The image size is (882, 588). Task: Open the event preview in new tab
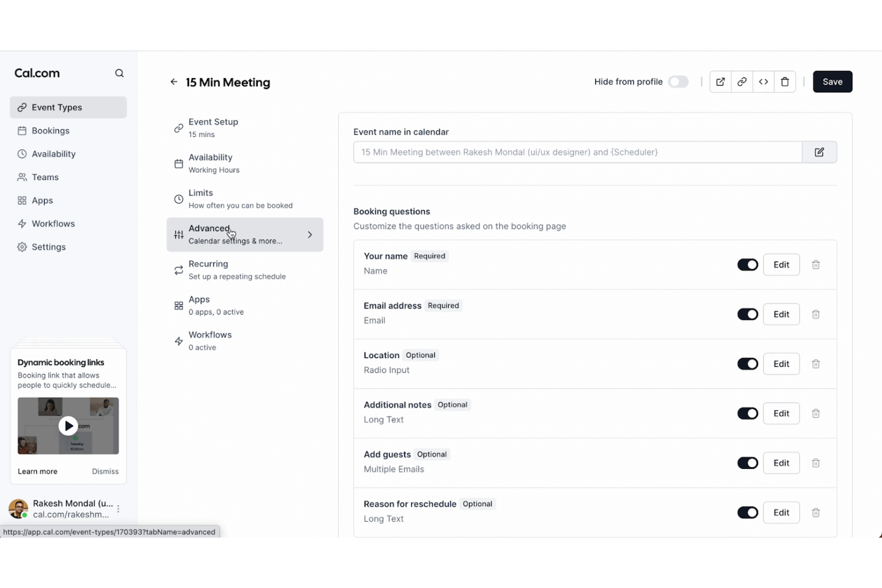click(720, 82)
